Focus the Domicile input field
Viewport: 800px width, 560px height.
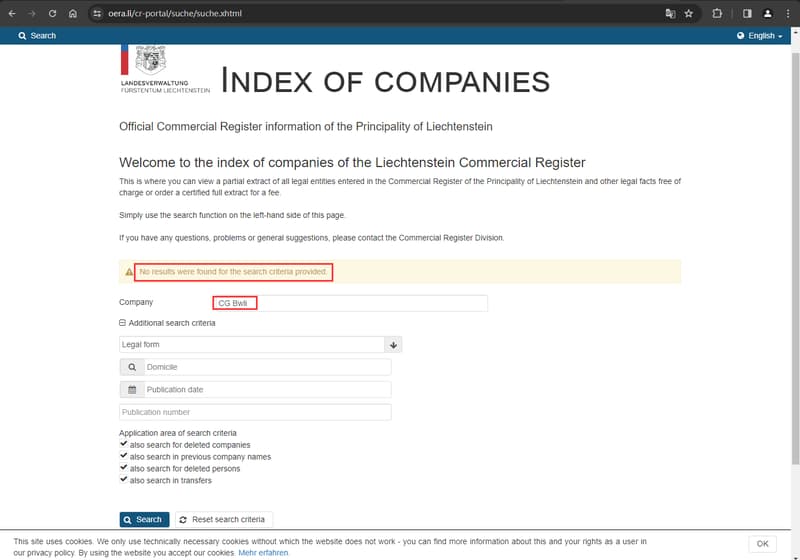268,367
